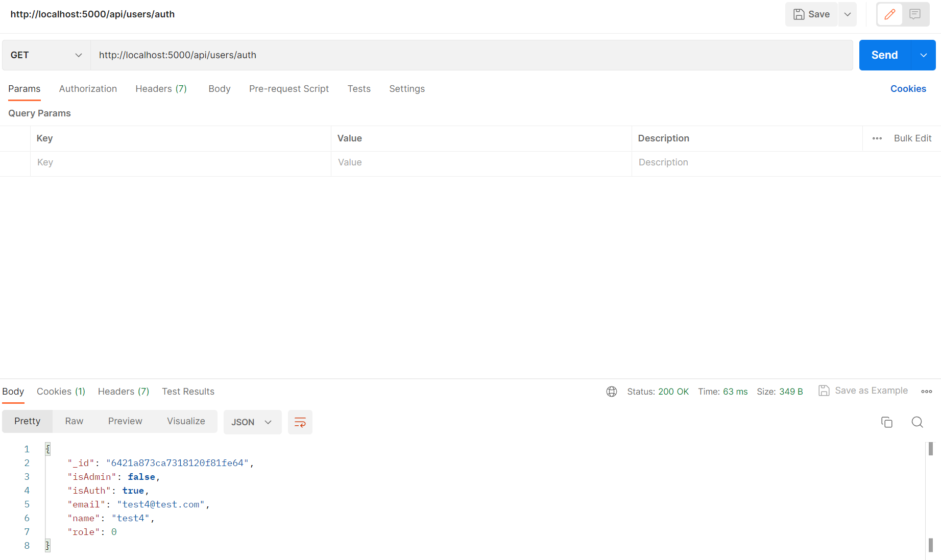Switch to the Tests tab
The image size is (941, 560).
click(359, 89)
